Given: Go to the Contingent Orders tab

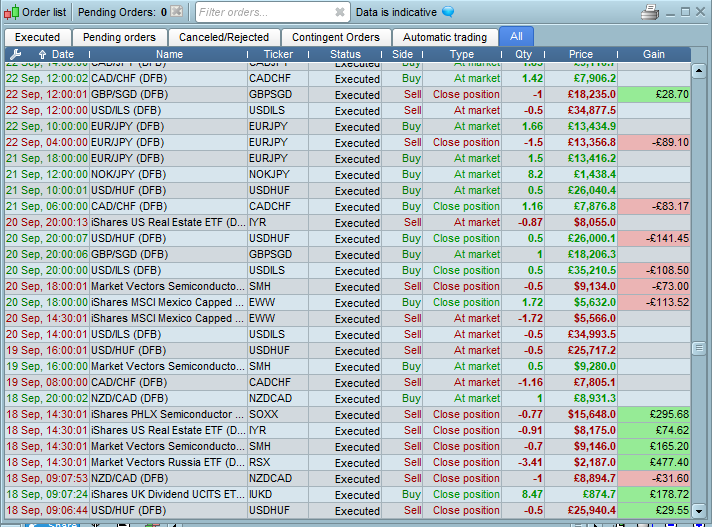Looking at the screenshot, I should (x=335, y=37).
